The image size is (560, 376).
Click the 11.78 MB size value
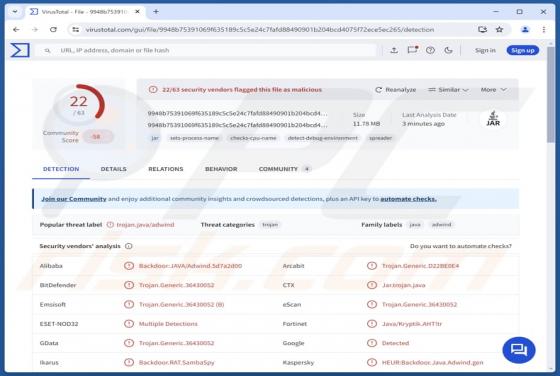[366, 124]
